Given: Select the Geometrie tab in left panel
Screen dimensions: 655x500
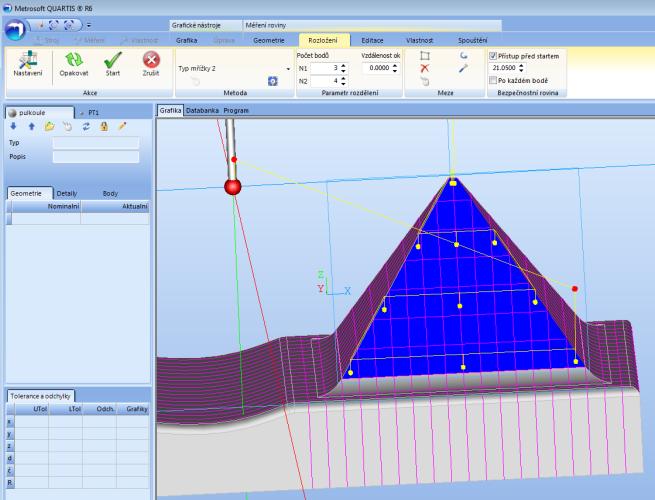Looking at the screenshot, I should click(30, 193).
